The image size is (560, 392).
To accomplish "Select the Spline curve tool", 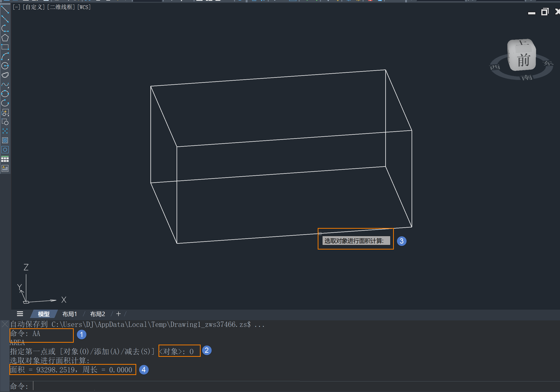I will pos(5,84).
